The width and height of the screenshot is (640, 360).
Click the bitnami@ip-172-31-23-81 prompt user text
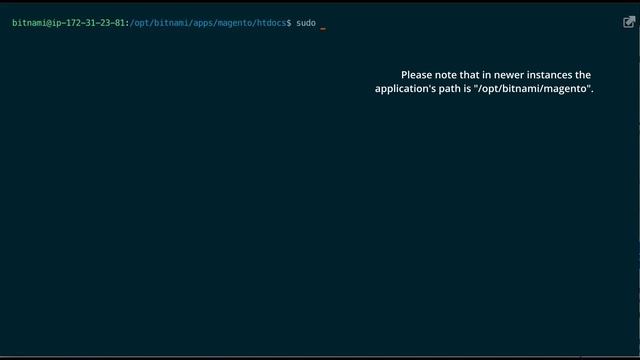(68, 23)
